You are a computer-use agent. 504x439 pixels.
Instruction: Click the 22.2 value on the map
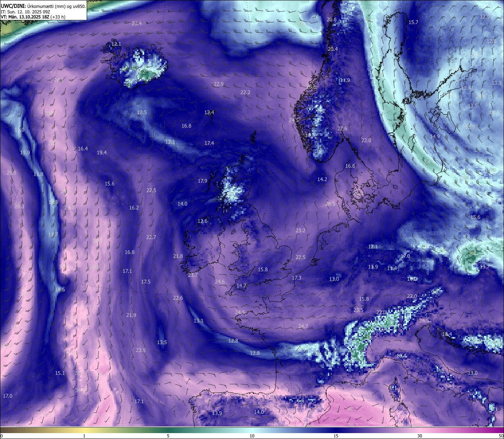pos(245,93)
